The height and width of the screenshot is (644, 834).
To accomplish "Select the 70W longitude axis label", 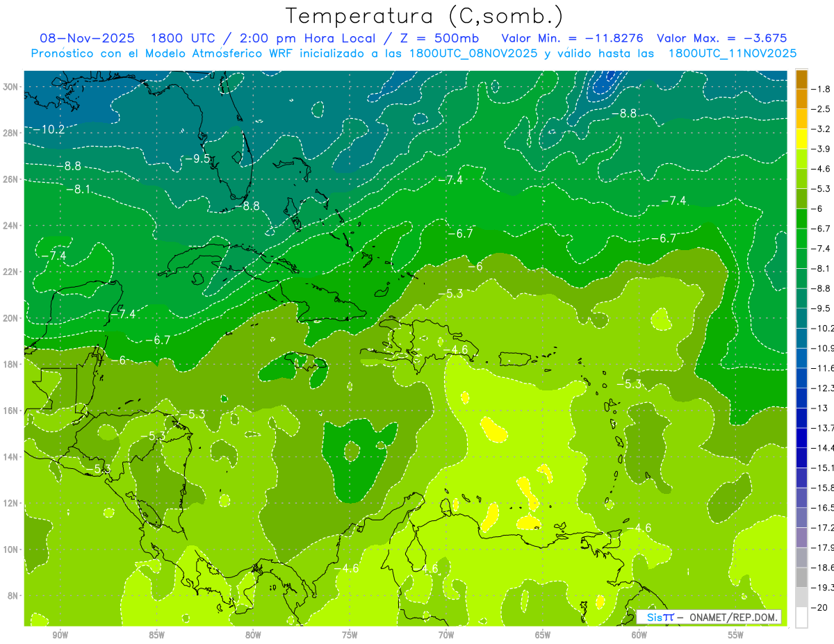I will click(x=446, y=635).
